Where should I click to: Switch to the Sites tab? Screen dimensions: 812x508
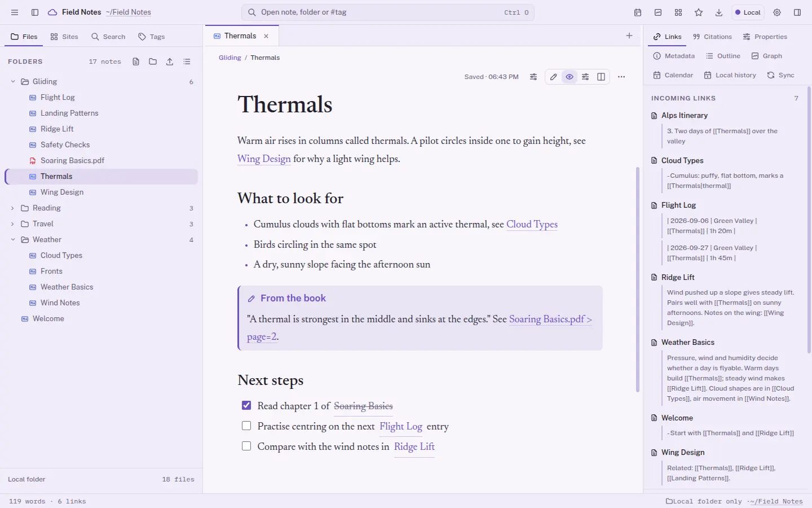tap(64, 37)
